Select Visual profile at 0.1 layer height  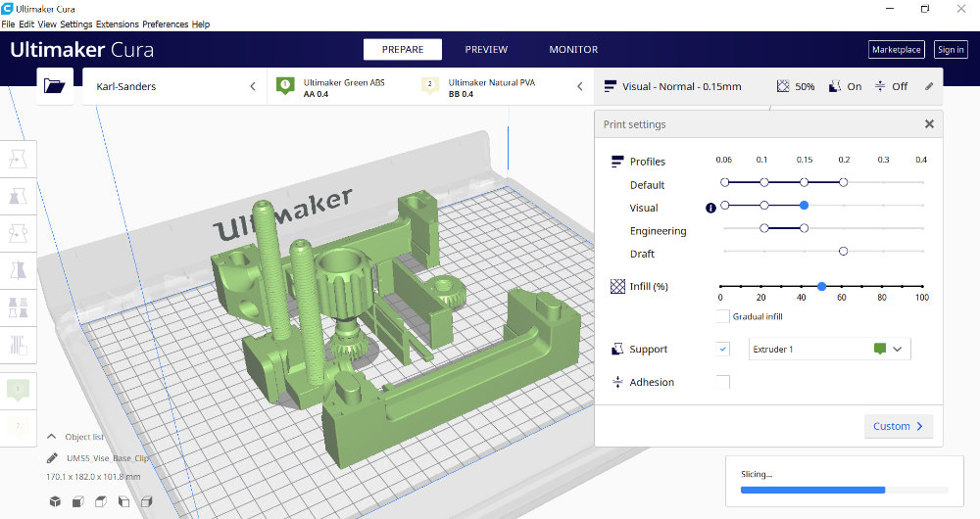764,205
